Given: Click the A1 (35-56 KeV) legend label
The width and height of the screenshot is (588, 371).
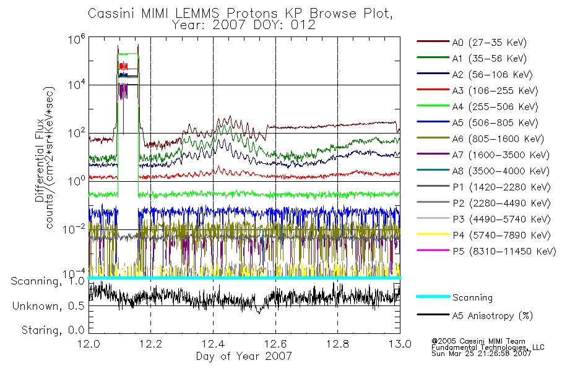Looking at the screenshot, I should [490, 59].
